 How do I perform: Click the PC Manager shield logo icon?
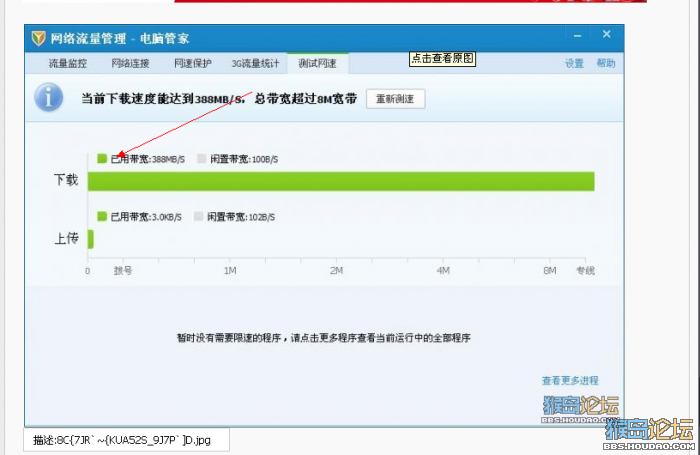click(x=39, y=38)
